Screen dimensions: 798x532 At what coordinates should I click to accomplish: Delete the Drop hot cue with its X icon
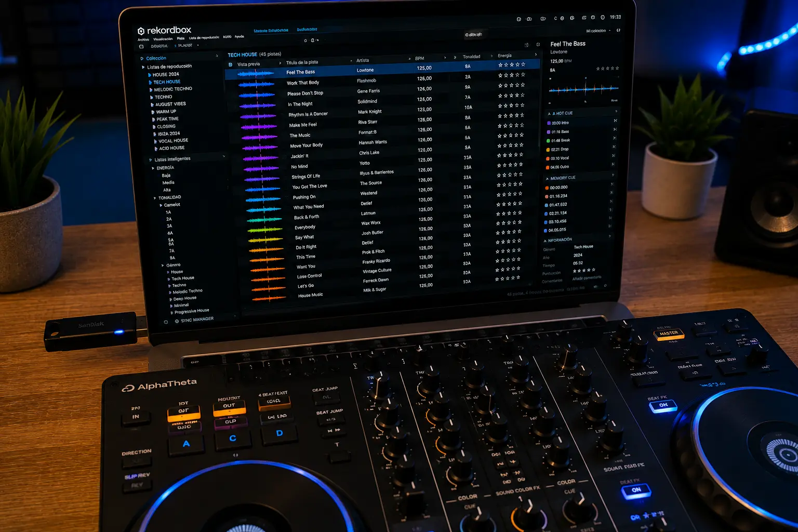pyautogui.click(x=614, y=147)
